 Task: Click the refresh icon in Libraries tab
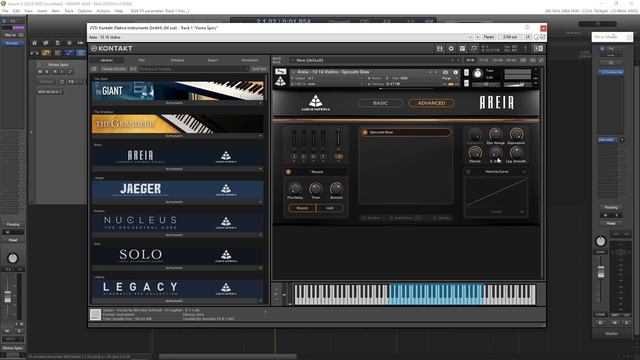click(94, 69)
